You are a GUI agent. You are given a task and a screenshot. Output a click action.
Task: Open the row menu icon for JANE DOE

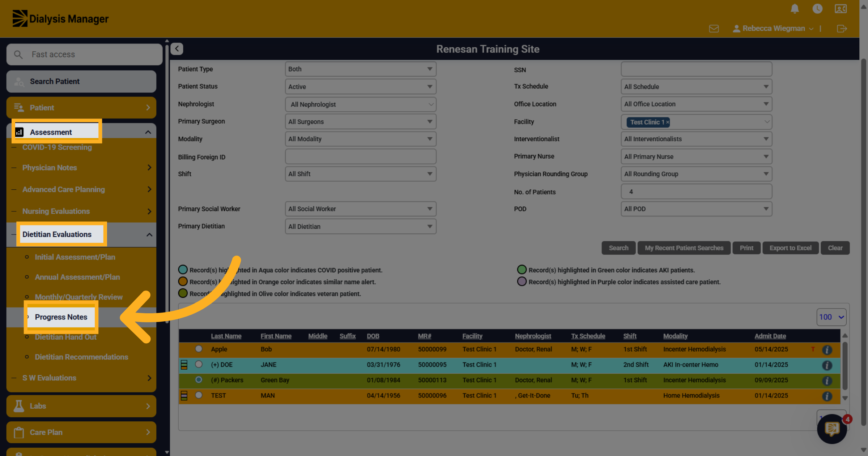[184, 365]
